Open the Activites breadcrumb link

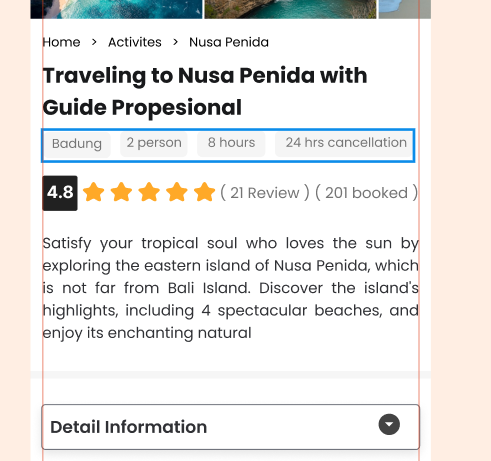click(x=135, y=42)
